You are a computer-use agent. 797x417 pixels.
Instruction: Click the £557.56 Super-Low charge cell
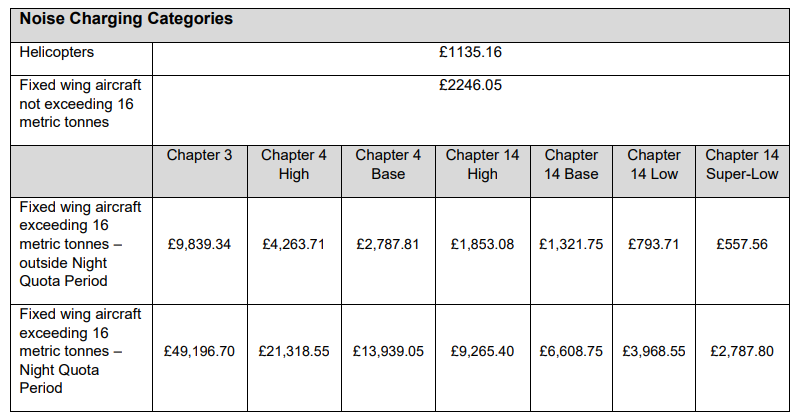(x=742, y=245)
